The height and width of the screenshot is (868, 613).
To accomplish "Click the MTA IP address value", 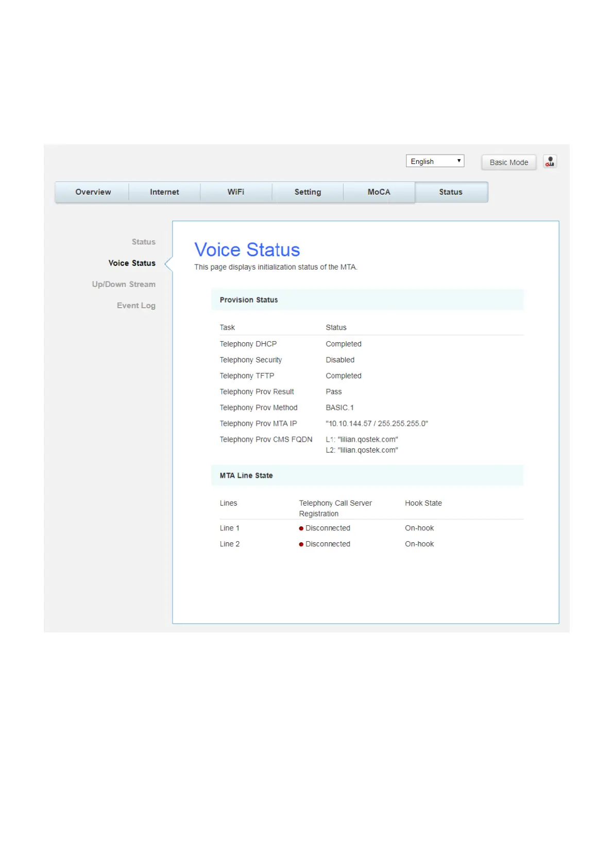I will tap(377, 424).
